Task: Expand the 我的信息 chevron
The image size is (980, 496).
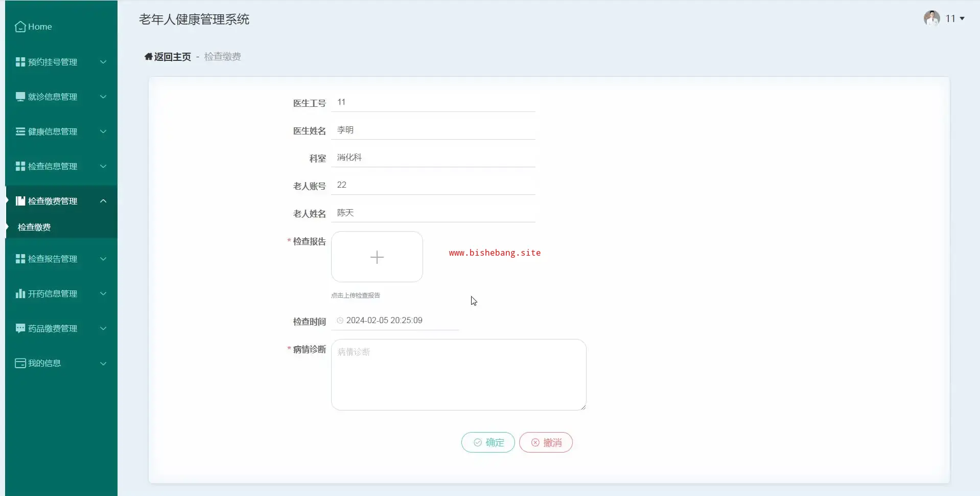Action: (103, 364)
